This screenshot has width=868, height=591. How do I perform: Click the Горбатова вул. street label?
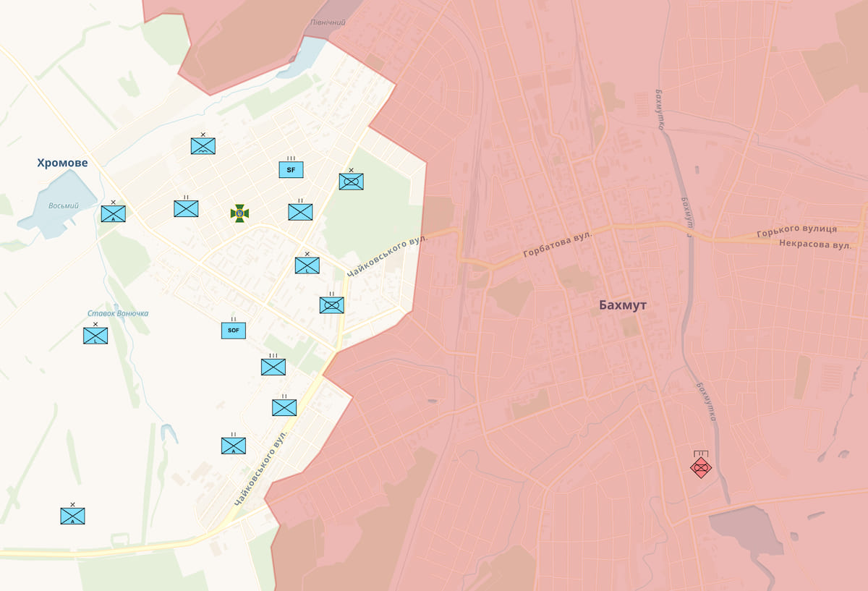[x=557, y=246]
